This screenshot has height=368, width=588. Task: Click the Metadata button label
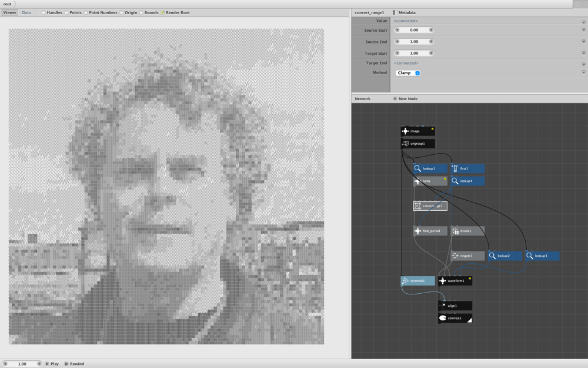coord(407,12)
